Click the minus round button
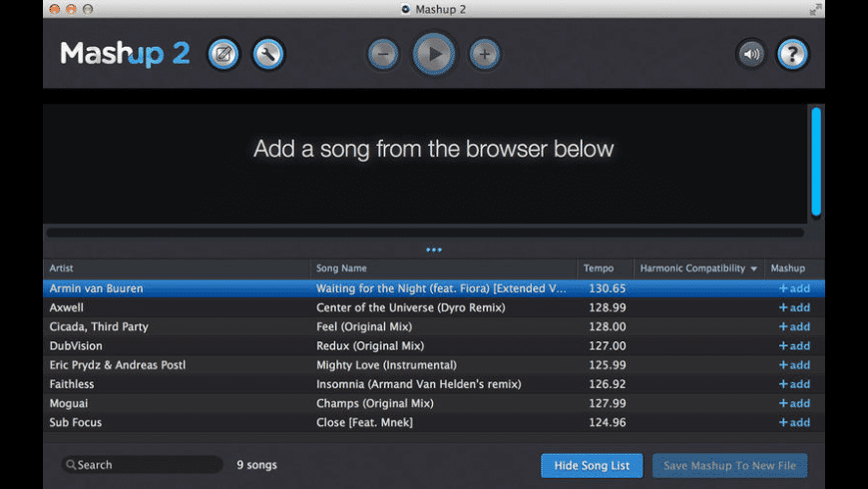This screenshot has height=489, width=868. coord(383,54)
